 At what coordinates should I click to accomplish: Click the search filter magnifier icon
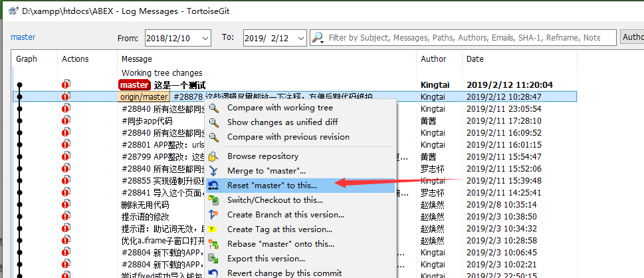318,37
